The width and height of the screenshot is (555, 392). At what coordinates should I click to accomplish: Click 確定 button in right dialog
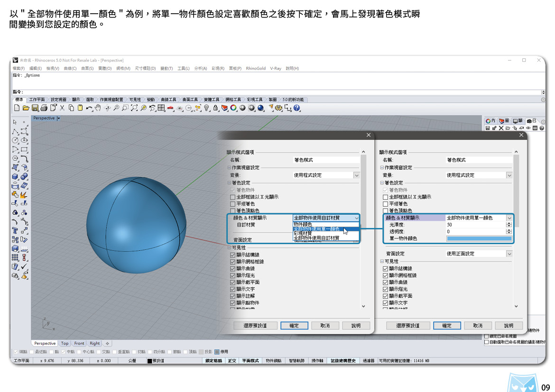(x=447, y=326)
